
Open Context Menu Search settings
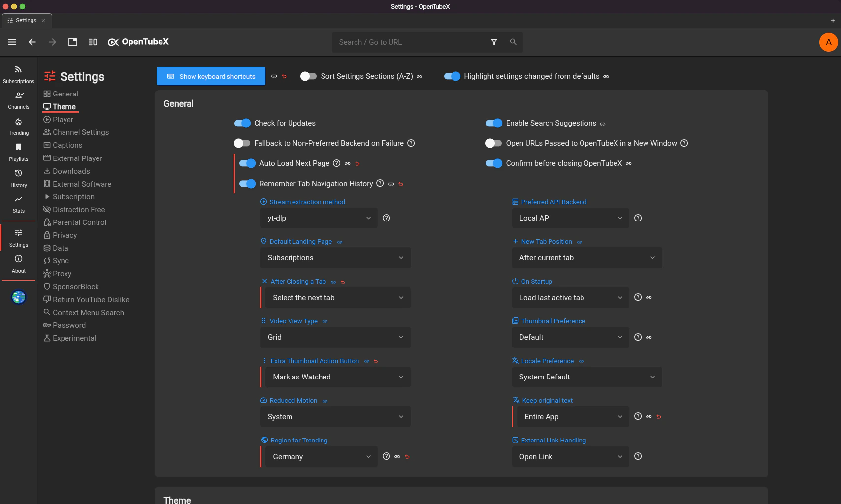[x=84, y=313]
